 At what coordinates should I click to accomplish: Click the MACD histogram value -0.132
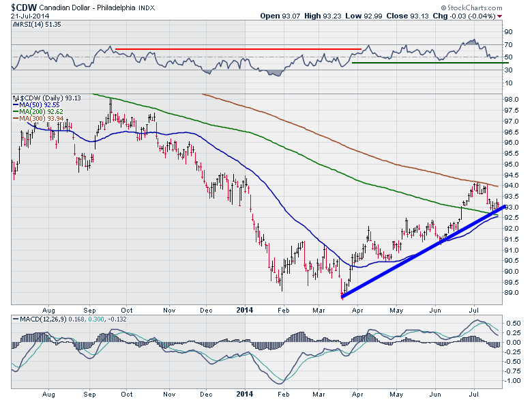pyautogui.click(x=117, y=319)
